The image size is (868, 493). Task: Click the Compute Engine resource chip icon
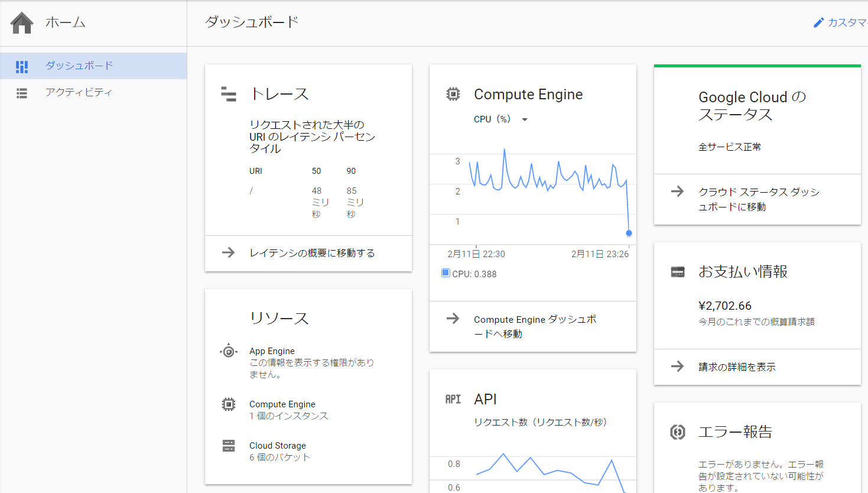tap(229, 404)
